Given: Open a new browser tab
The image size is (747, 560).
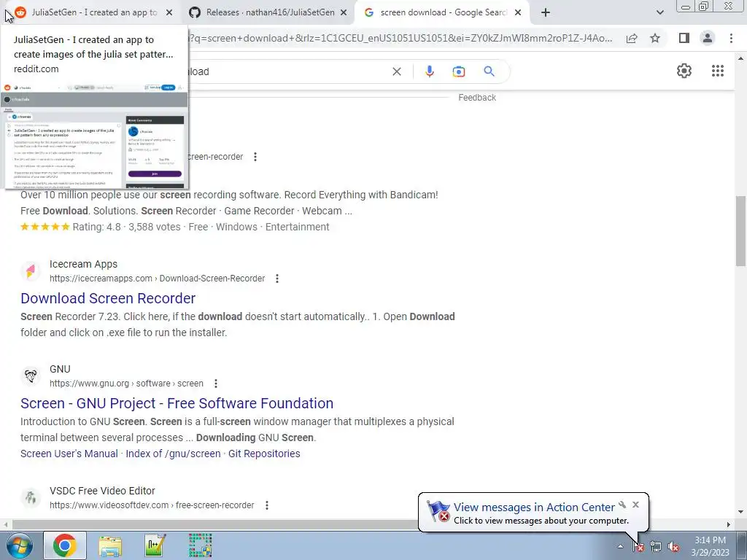Looking at the screenshot, I should point(546,13).
